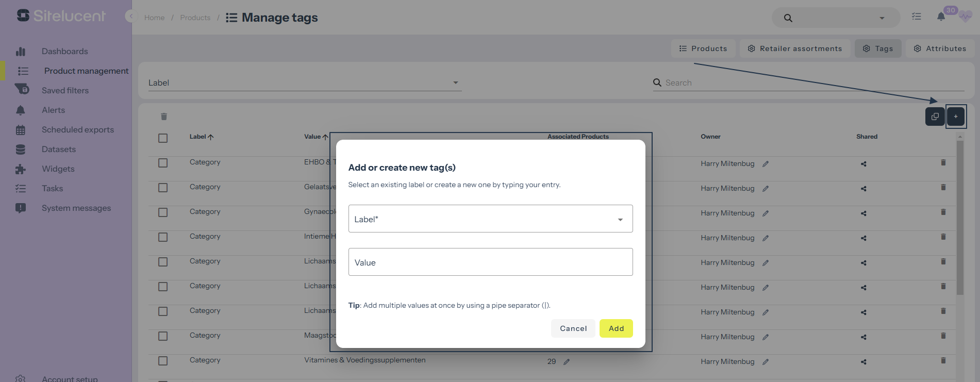Click the trash icon above the table
This screenshot has height=382, width=980.
(164, 117)
